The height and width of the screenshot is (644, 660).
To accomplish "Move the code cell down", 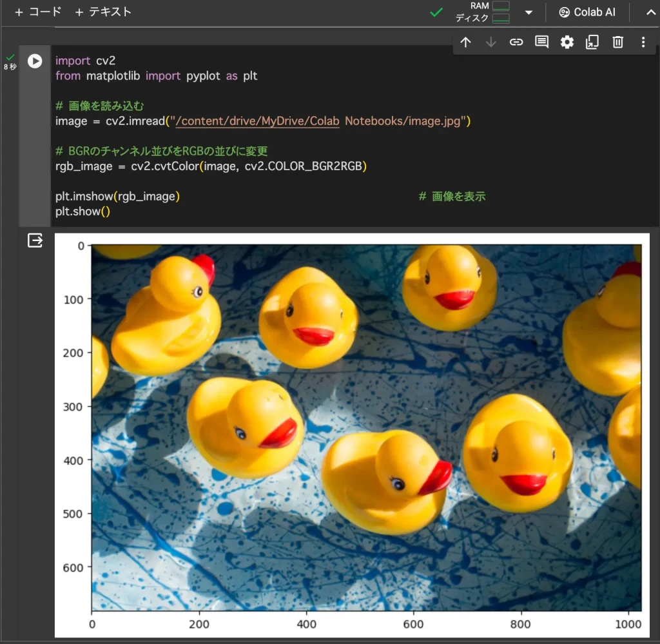I will [x=490, y=42].
